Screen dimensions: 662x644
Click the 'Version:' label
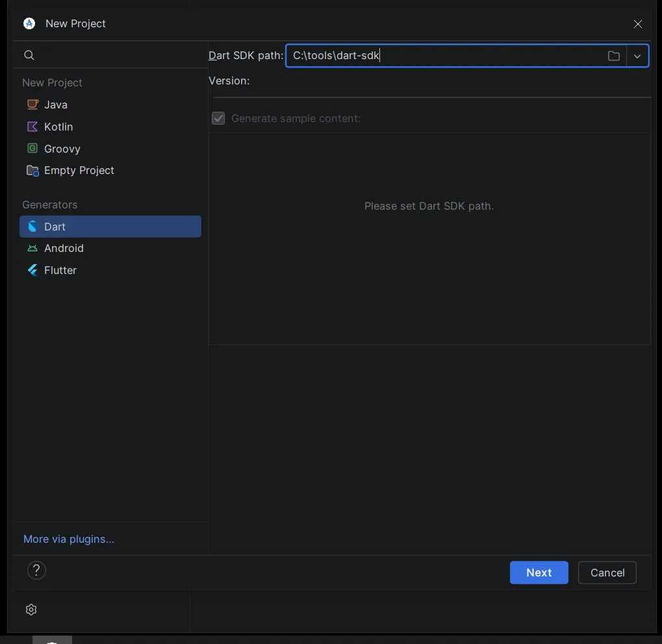(x=229, y=80)
